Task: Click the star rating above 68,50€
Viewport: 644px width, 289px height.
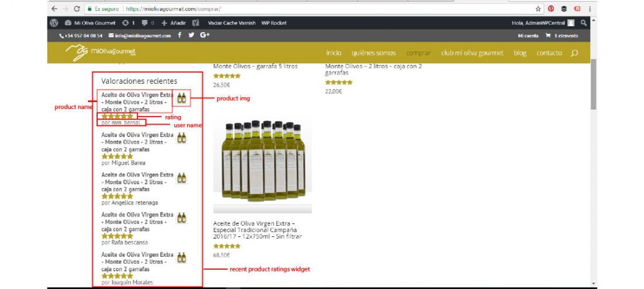Action: pyautogui.click(x=227, y=246)
